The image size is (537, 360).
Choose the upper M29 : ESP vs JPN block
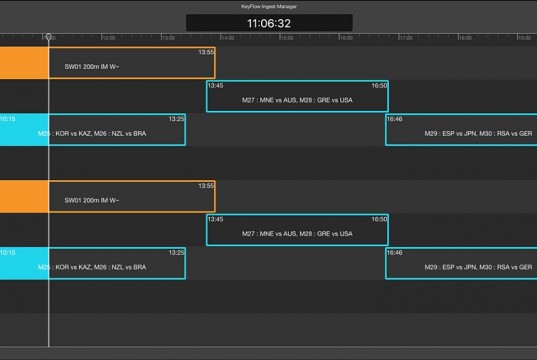click(x=461, y=130)
